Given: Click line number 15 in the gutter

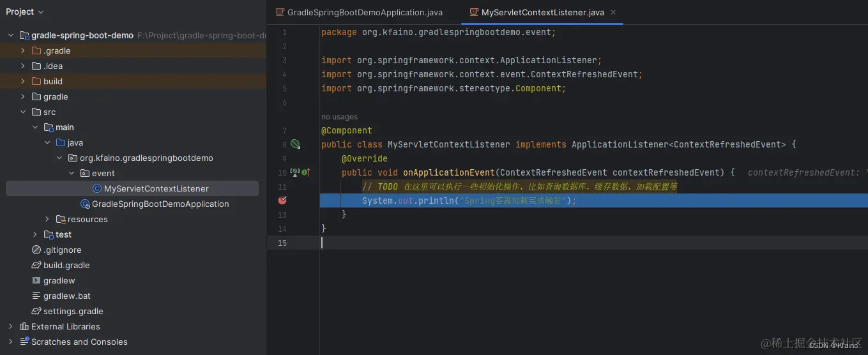Looking at the screenshot, I should click(282, 243).
